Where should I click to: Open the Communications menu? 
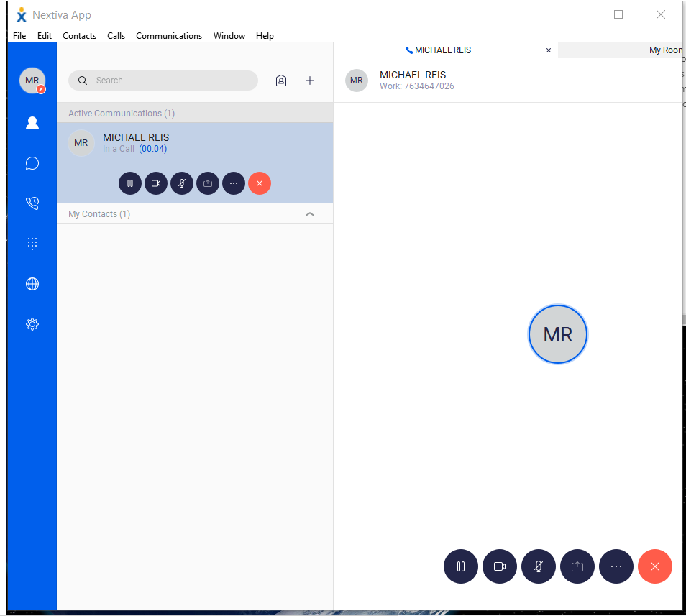[169, 36]
